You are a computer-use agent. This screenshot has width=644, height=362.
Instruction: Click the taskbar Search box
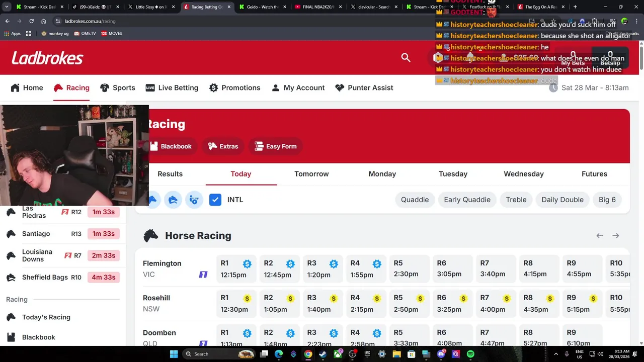[x=219, y=354]
